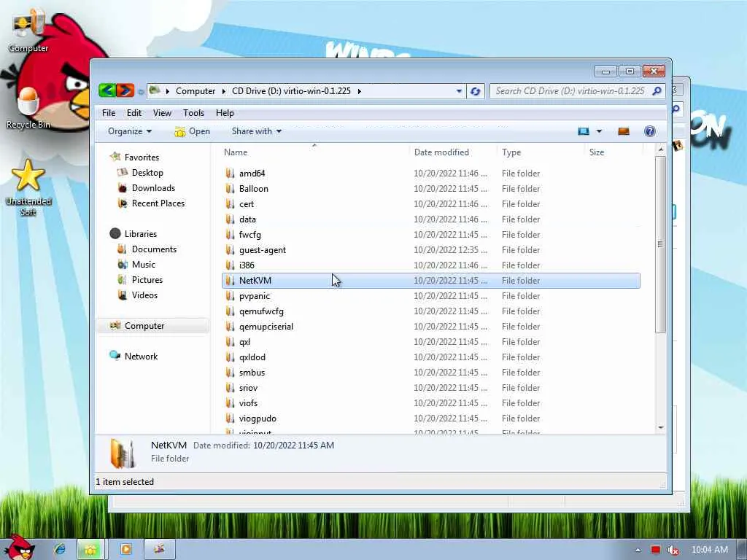
Task: Go back with the green arrow button
Action: click(107, 90)
